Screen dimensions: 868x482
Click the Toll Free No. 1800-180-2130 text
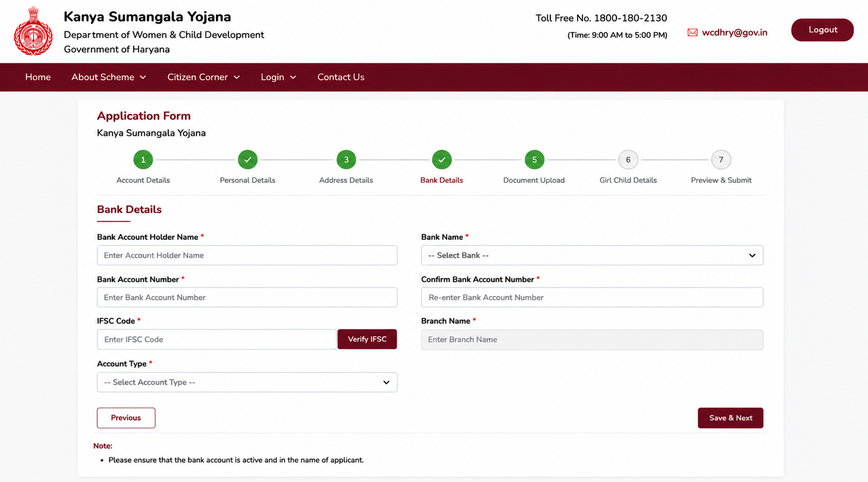601,18
